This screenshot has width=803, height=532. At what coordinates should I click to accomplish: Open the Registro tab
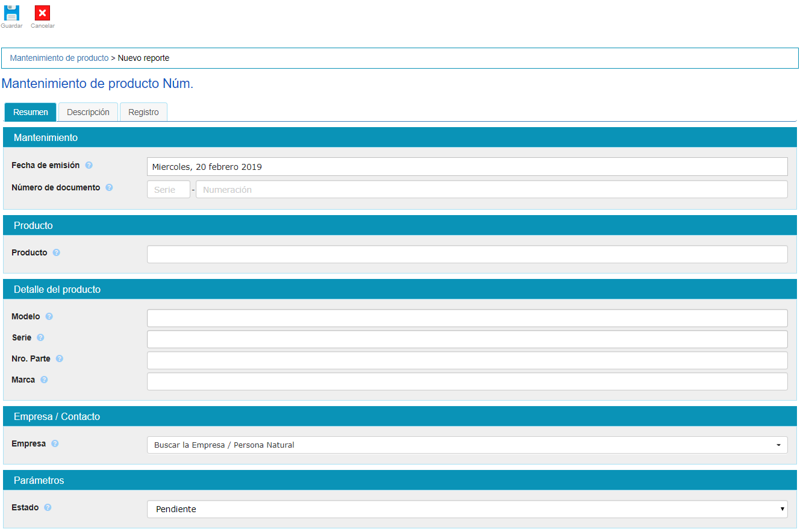[x=143, y=112]
